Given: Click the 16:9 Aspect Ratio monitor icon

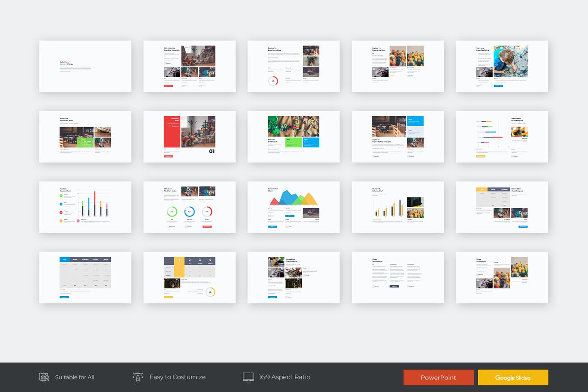Looking at the screenshot, I should 248,377.
